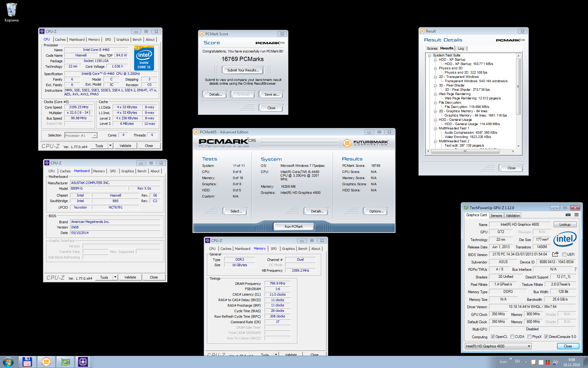The image size is (588, 368).
Task: Click Options... in PCMark05 Results
Action: pyautogui.click(x=376, y=211)
